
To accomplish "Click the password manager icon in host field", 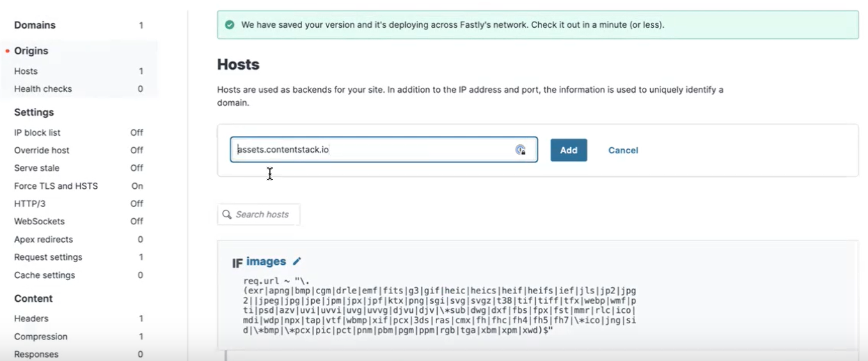I will point(520,150).
